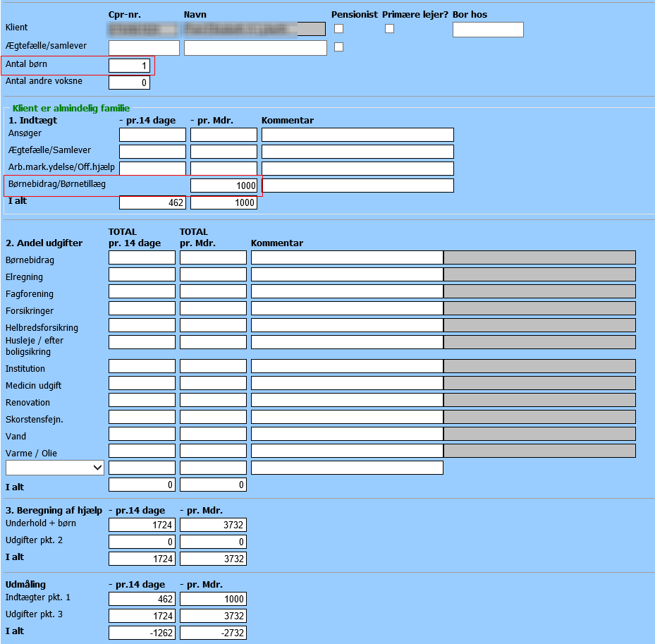Click Fagforening pr. Mdr. field

click(213, 291)
